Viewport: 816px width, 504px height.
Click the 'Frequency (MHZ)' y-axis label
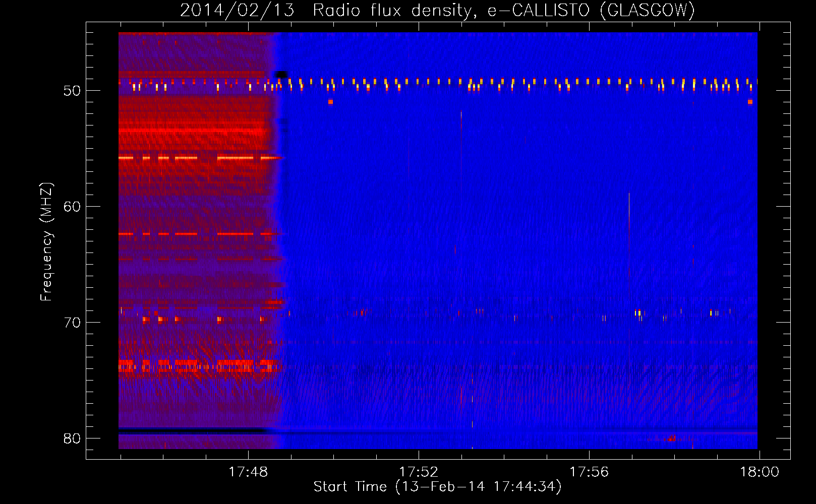pyautogui.click(x=46, y=241)
